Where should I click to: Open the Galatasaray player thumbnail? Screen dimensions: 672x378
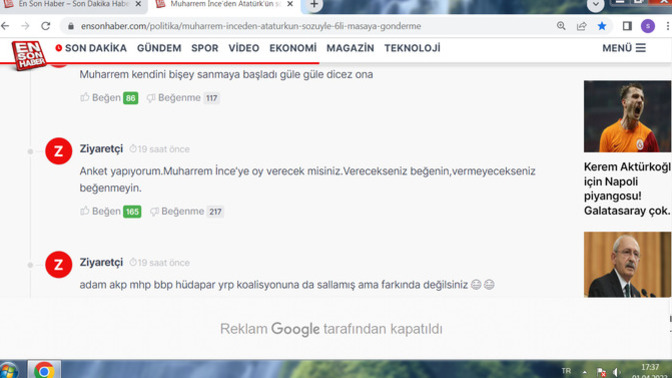click(627, 116)
